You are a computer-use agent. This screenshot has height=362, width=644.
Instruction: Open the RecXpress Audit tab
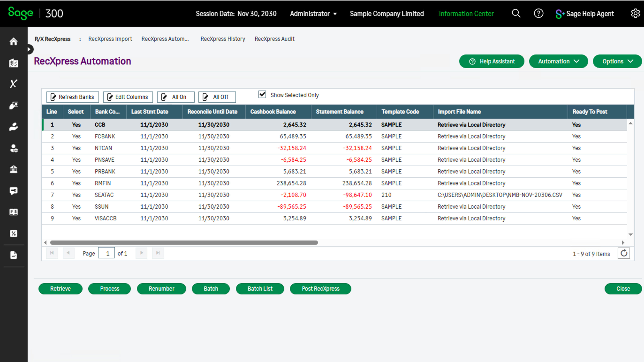tap(275, 39)
